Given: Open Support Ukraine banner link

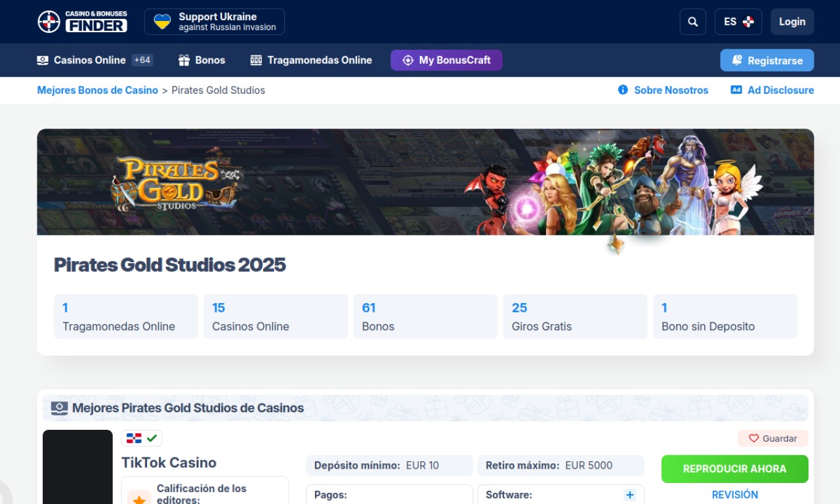Looking at the screenshot, I should pyautogui.click(x=215, y=22).
